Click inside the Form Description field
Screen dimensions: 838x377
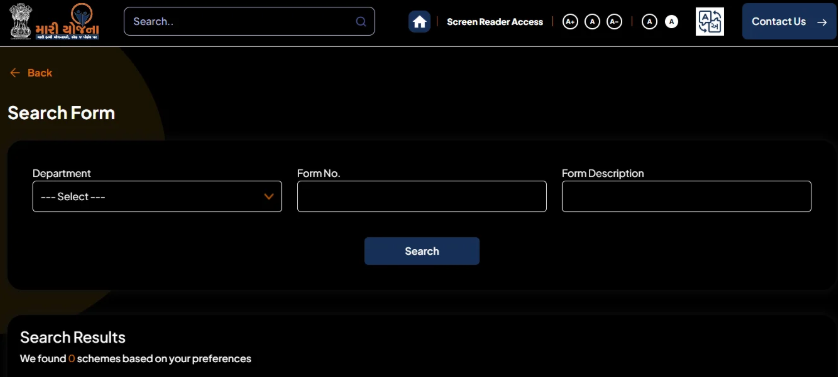click(687, 196)
